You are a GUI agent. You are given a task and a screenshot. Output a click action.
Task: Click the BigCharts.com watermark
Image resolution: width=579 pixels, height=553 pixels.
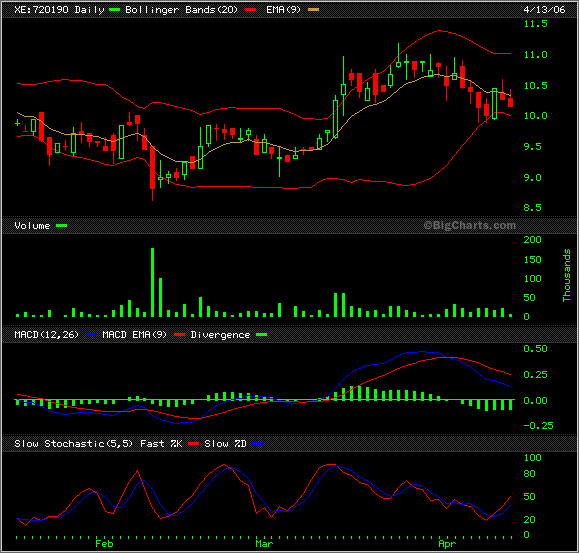pos(470,225)
